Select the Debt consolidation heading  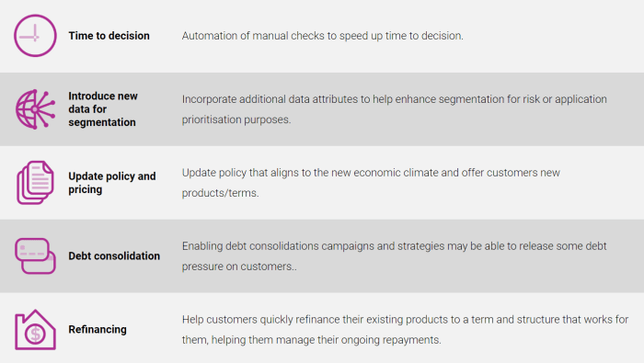coord(114,256)
